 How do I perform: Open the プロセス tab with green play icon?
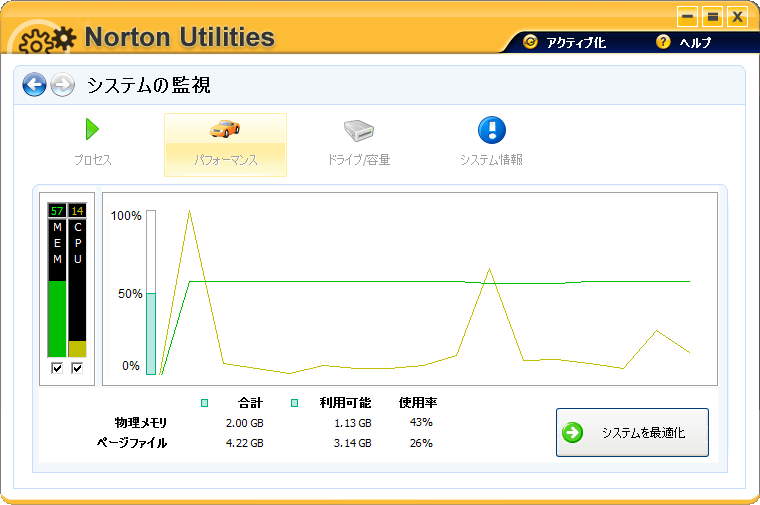[93, 144]
